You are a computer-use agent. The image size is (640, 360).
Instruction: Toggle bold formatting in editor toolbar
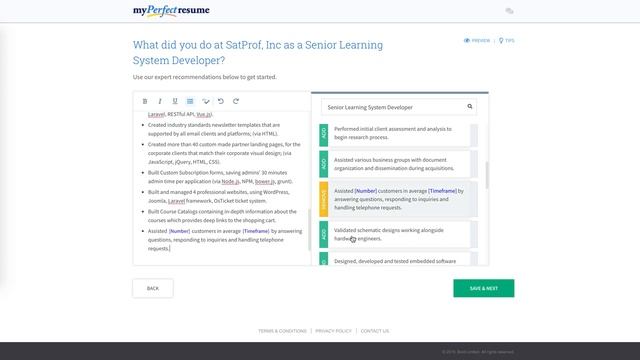(144, 101)
